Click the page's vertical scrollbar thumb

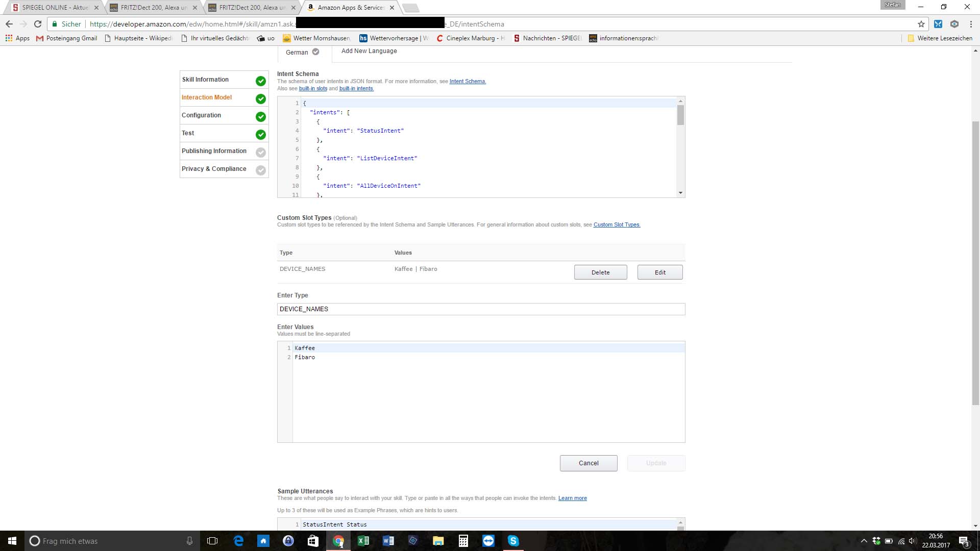pos(975,263)
